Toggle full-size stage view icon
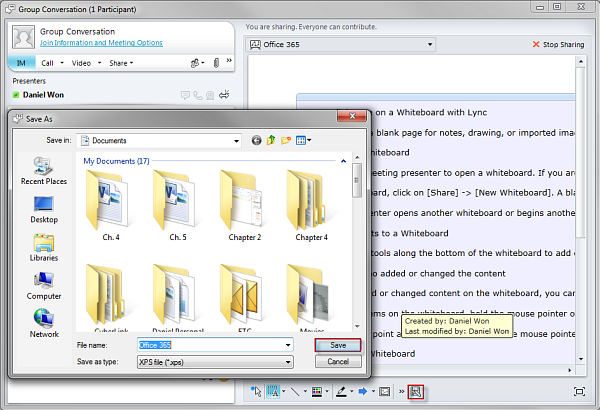600x410 pixels. pyautogui.click(x=579, y=391)
